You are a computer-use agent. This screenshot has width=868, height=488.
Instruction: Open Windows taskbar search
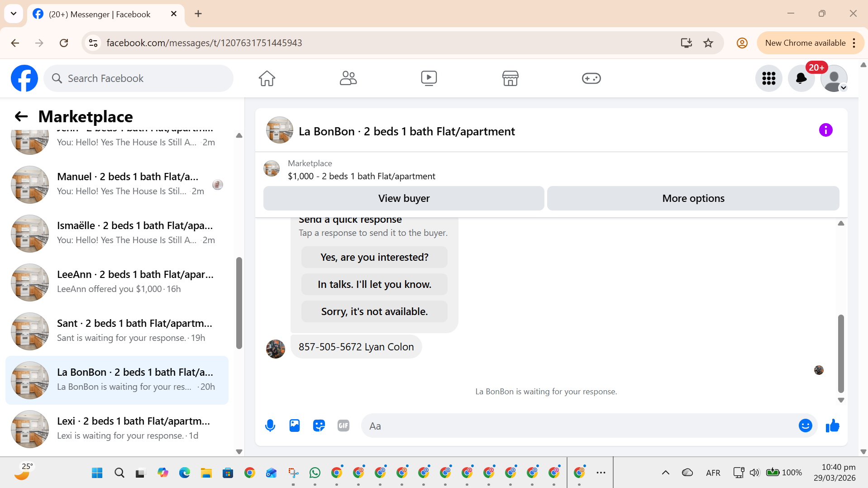(119, 473)
